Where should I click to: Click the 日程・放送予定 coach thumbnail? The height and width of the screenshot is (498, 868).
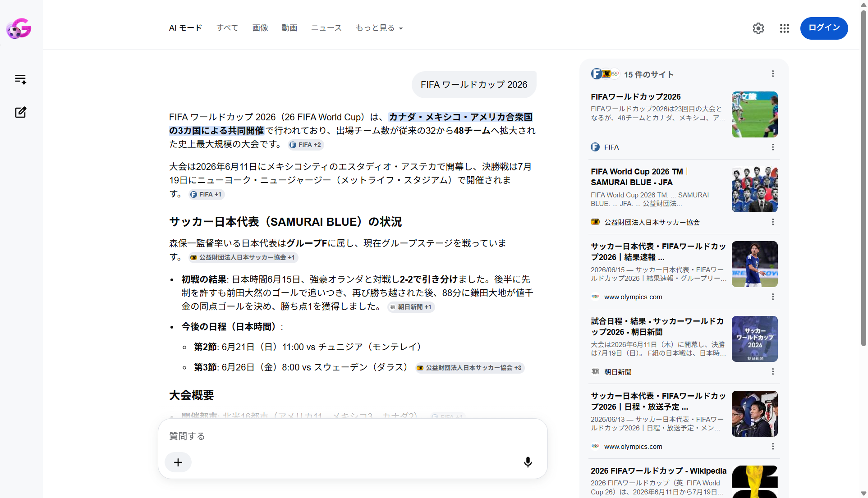click(755, 414)
